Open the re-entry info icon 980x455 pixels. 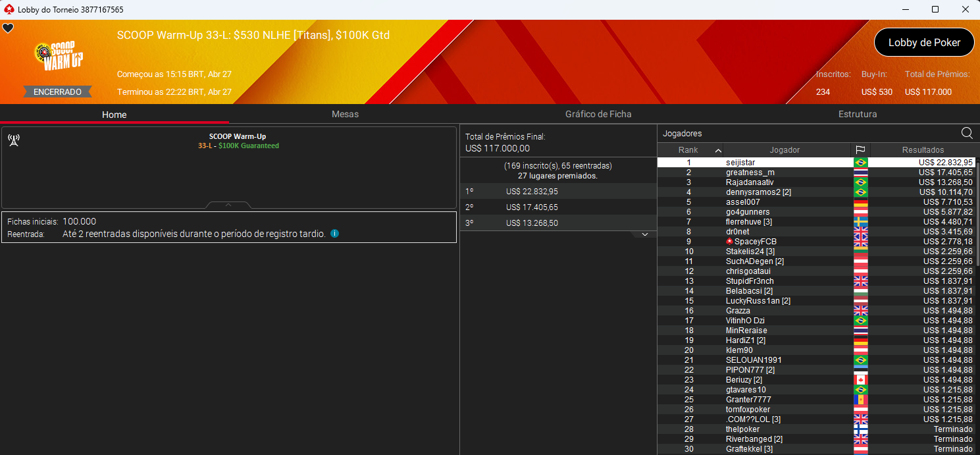click(334, 234)
